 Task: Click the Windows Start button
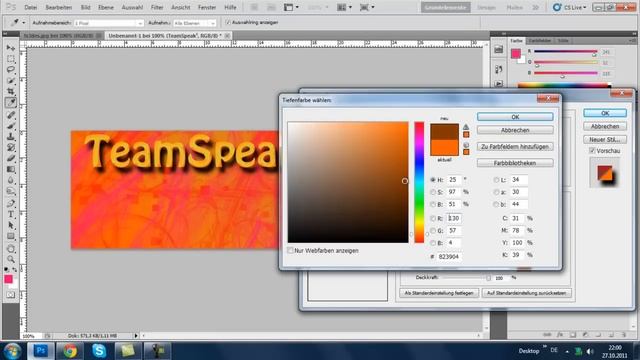[x=12, y=351]
